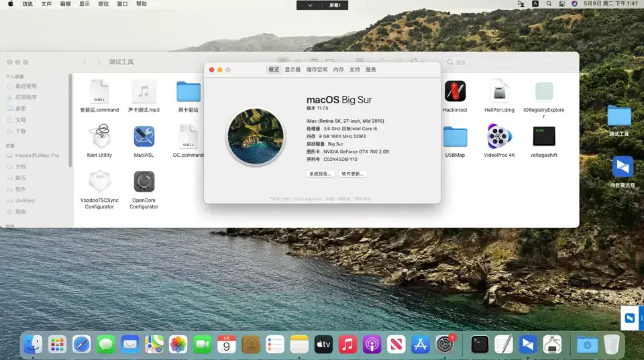Viewport: 644px width, 360px height.
Task: Select the MaciASL app icon
Action: pyautogui.click(x=144, y=136)
